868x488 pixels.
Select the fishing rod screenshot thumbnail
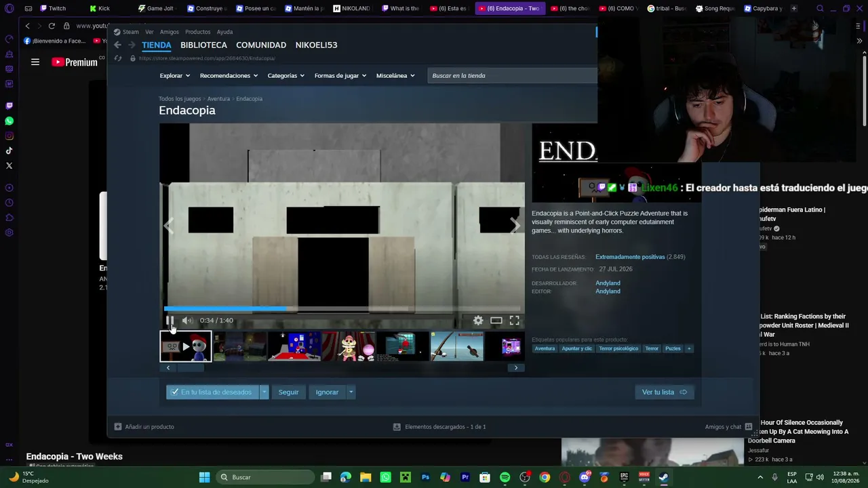(457, 346)
